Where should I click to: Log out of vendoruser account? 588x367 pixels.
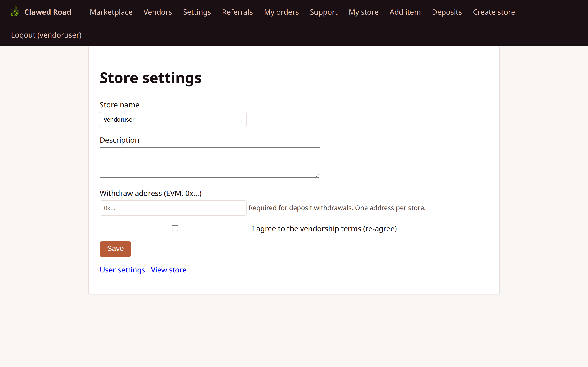click(x=46, y=35)
